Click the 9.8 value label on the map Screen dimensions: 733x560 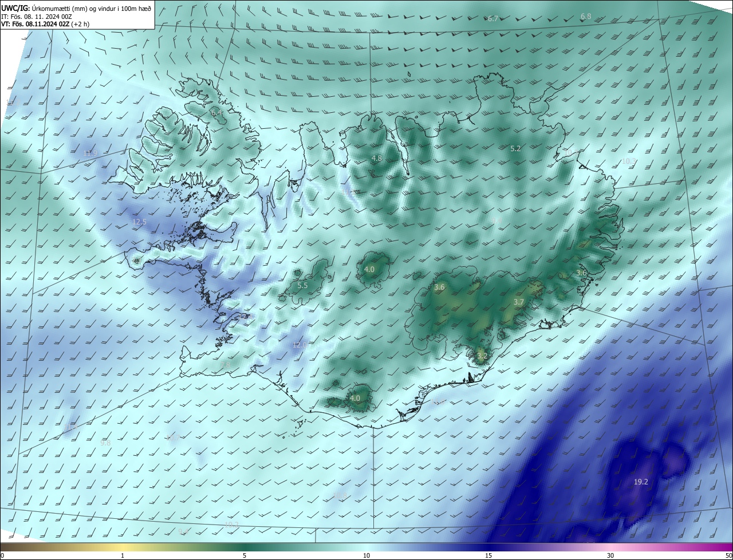[x=105, y=443]
